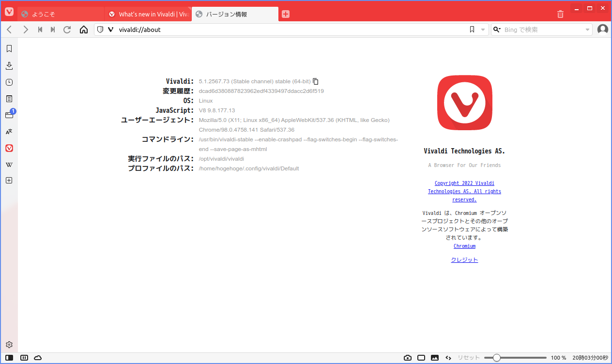Open the History panel
The height and width of the screenshot is (364, 612).
click(x=9, y=82)
